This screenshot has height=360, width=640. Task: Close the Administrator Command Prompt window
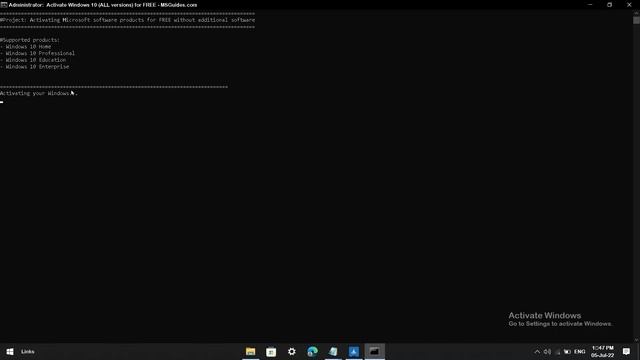[629, 5]
